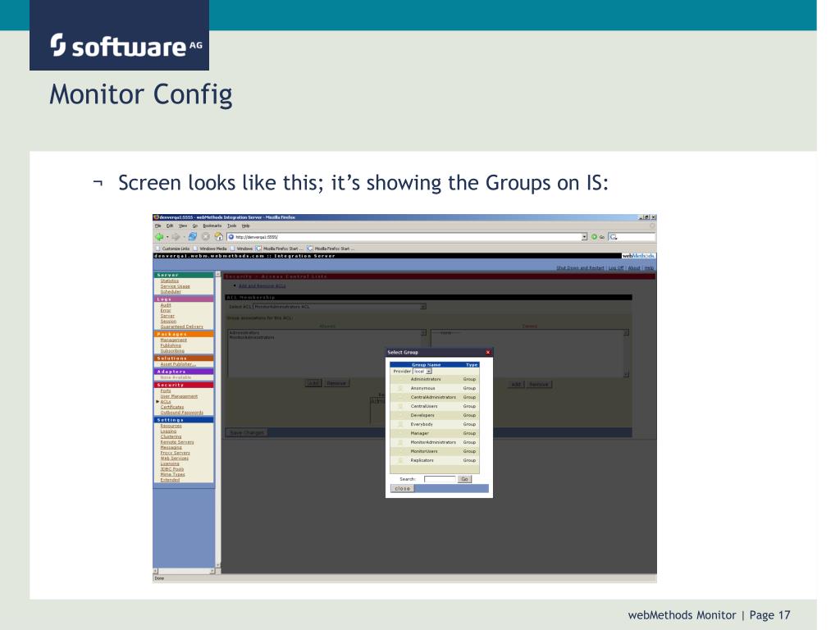Click Remove under the Allowed list
Image resolution: width=840 pixels, height=630 pixels.
tap(336, 384)
